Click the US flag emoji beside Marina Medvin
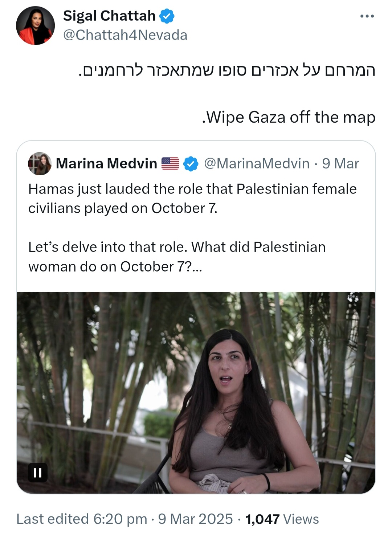 point(170,164)
